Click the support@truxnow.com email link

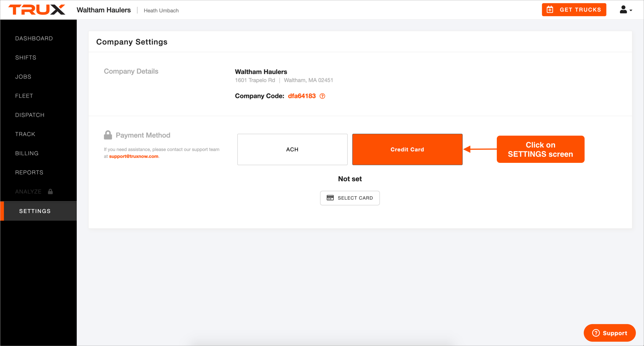click(134, 156)
